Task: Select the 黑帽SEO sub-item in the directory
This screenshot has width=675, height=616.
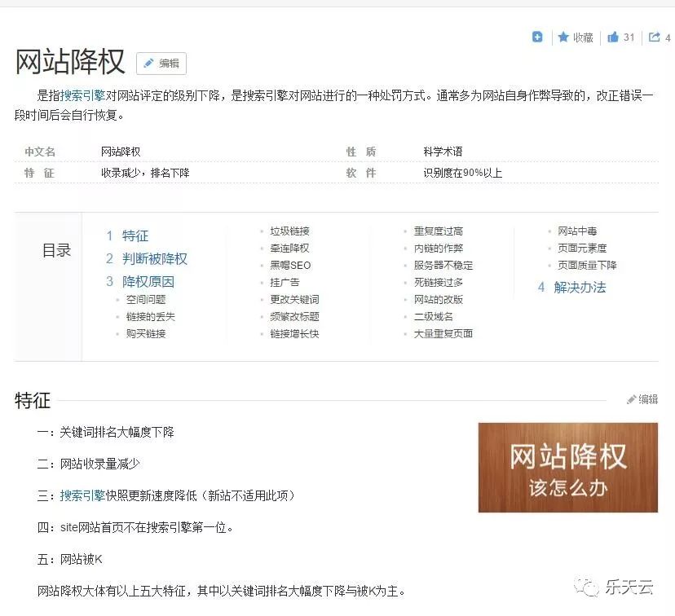Action: (290, 265)
